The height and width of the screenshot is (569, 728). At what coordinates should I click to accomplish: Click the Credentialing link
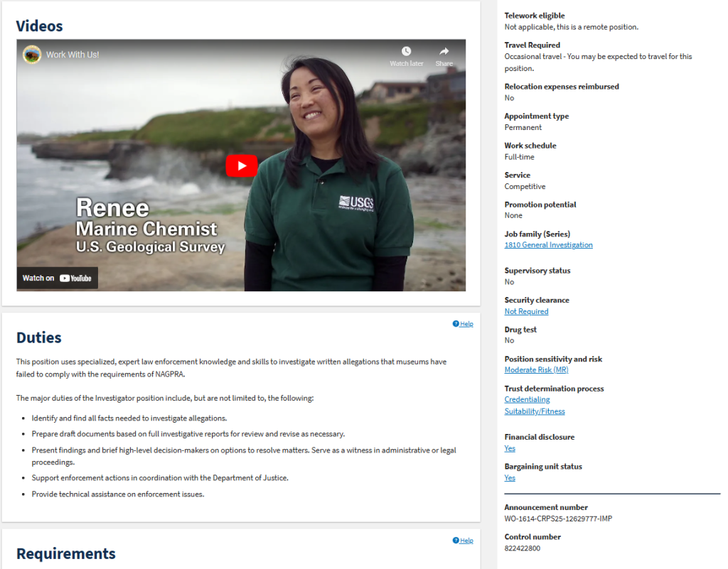[527, 400]
